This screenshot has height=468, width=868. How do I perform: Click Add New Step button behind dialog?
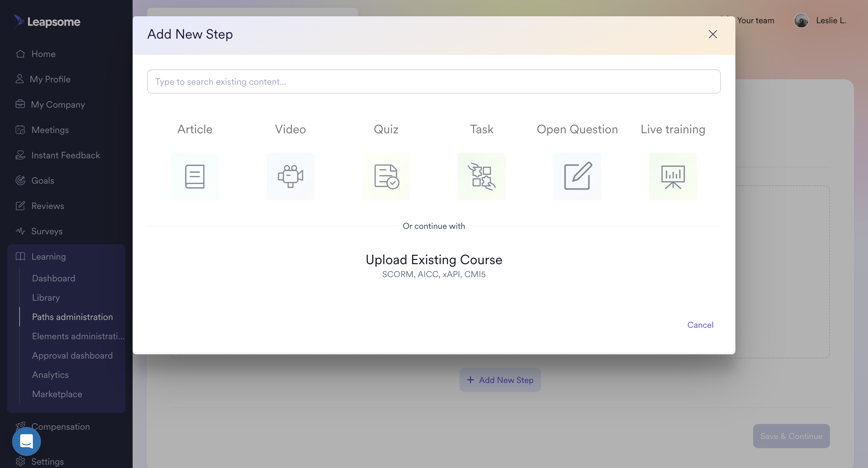[500, 380]
